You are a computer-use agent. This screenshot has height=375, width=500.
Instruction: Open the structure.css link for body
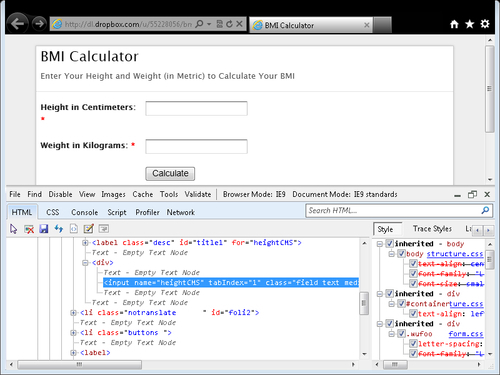tap(455, 254)
